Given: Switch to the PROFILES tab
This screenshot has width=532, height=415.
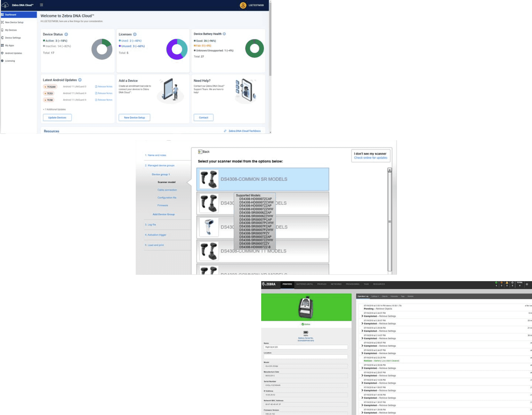Looking at the screenshot, I should (322, 284).
